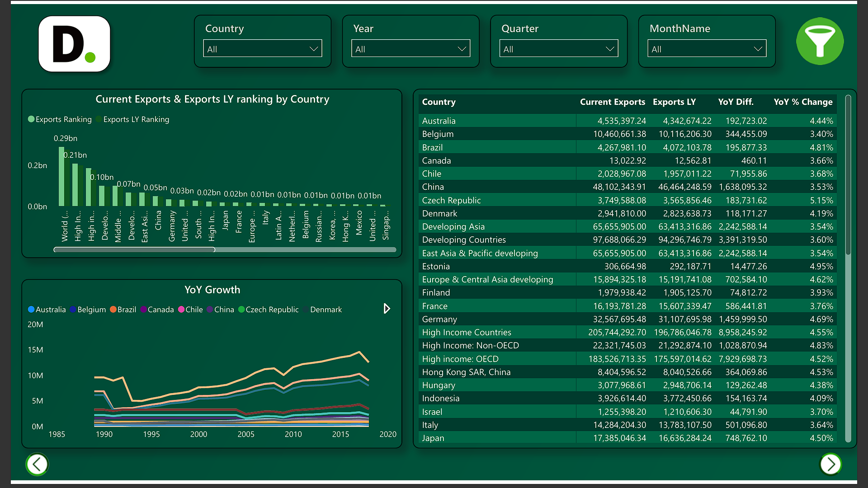The image size is (868, 488).
Task: Click the Exports Ranking legend marker
Action: (31, 119)
